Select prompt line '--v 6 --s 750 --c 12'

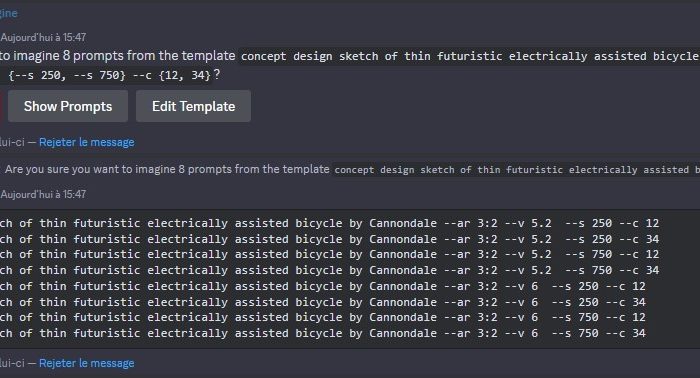pos(323,317)
